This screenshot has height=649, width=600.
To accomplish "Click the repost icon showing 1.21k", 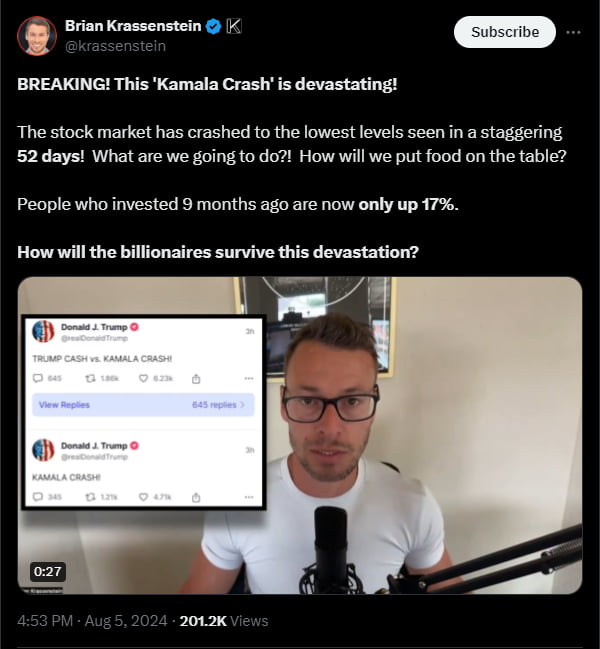I will pos(90,497).
